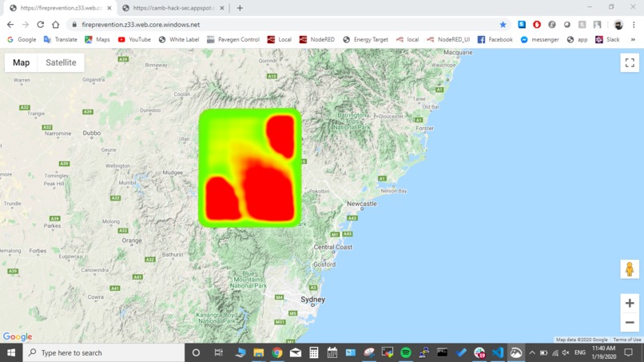
Task: Open Cortana circle icon
Action: pyautogui.click(x=196, y=352)
